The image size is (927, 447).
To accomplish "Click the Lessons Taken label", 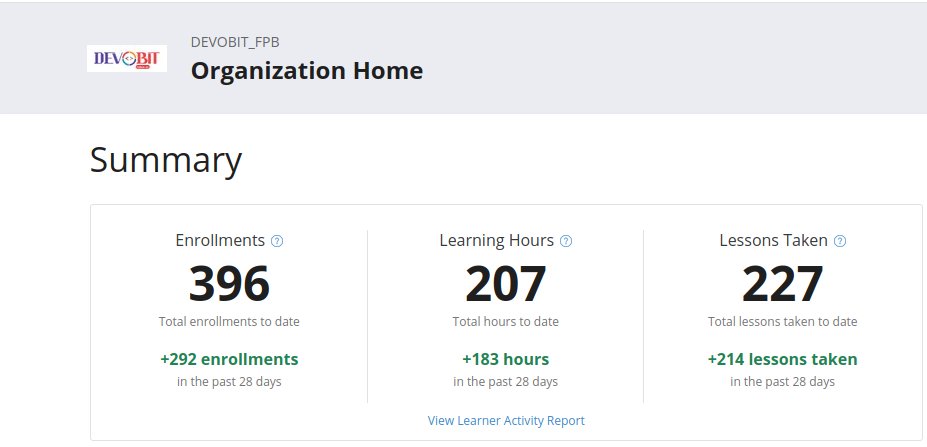I will (x=773, y=240).
